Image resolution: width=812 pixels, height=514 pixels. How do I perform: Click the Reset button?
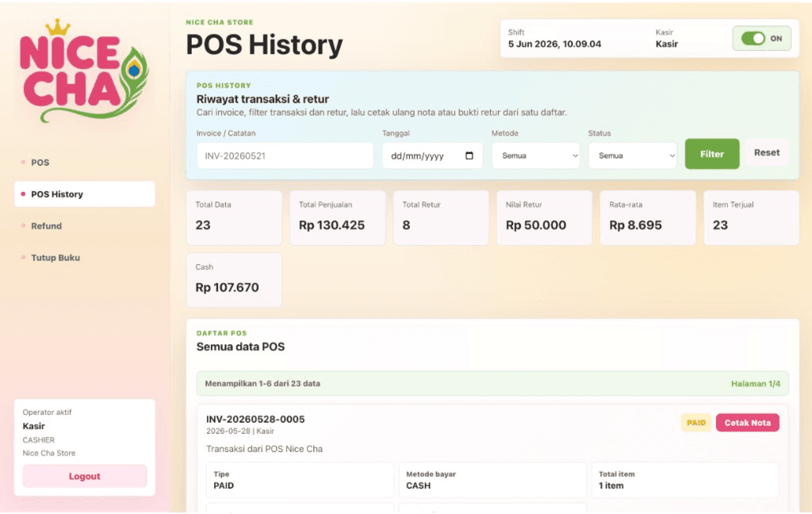pyautogui.click(x=767, y=152)
